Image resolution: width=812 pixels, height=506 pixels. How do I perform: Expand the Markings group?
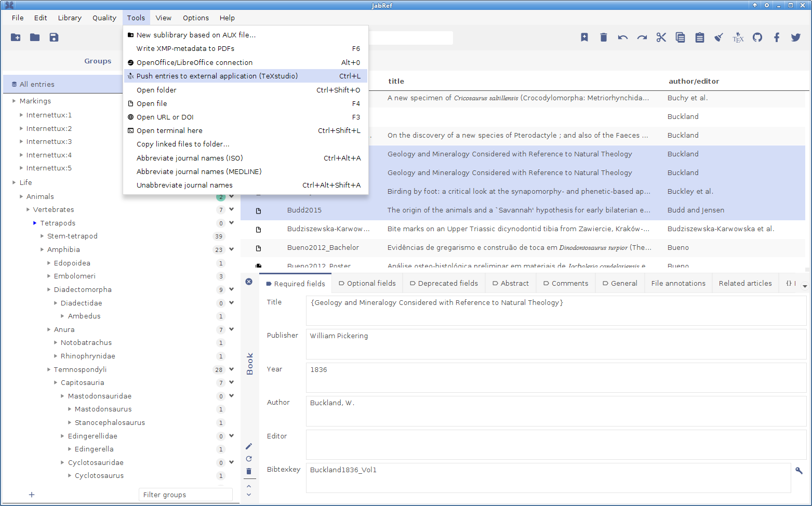pos(14,101)
